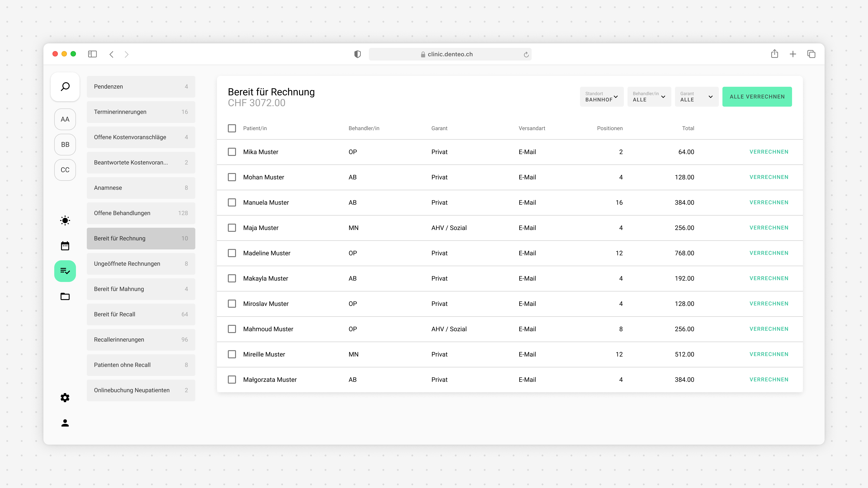This screenshot has width=868, height=488.
Task: Select Bereit für Mahnung in list
Action: click(141, 289)
